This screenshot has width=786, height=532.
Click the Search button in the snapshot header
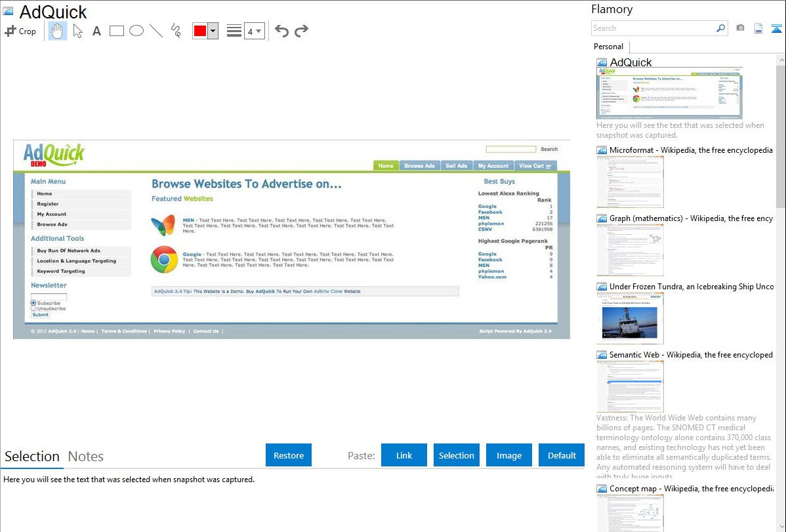pos(549,149)
